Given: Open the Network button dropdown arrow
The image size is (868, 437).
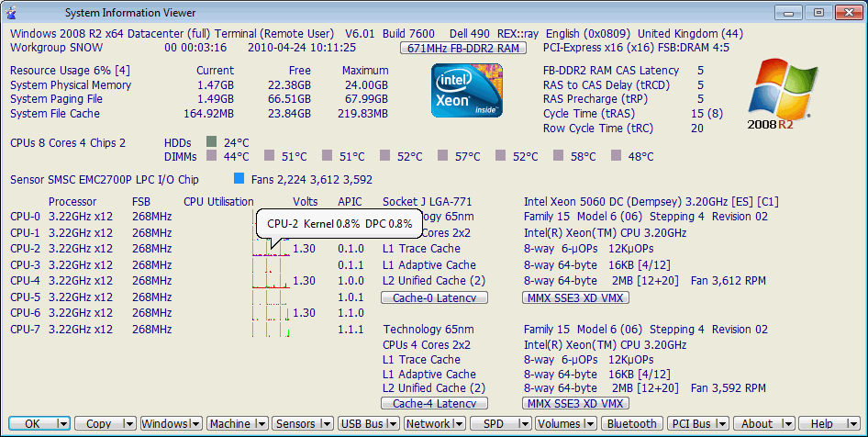Looking at the screenshot, I should tap(460, 424).
